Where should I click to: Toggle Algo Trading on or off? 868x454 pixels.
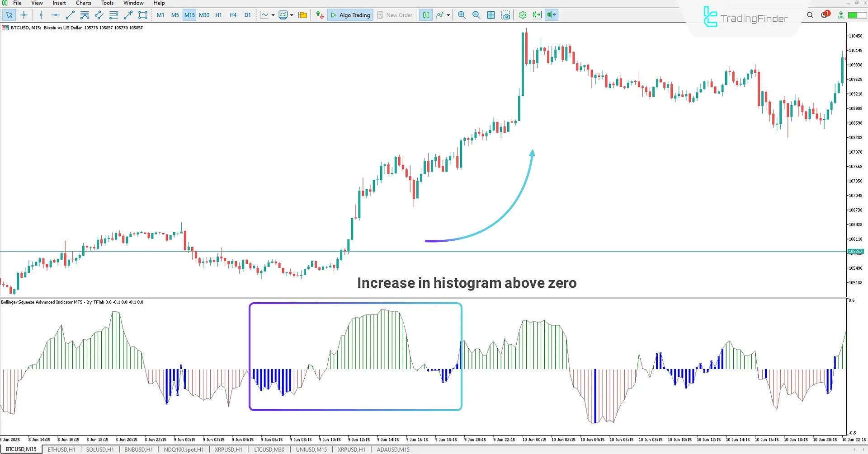click(x=350, y=15)
